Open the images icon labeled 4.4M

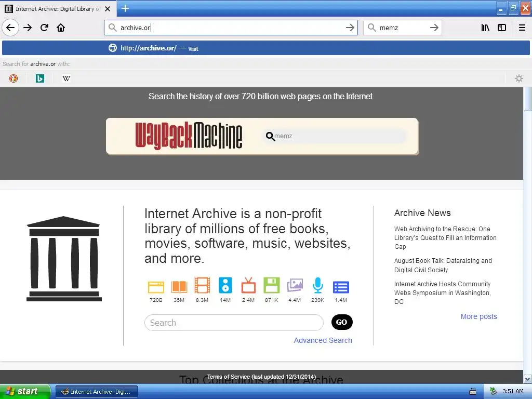(295, 285)
